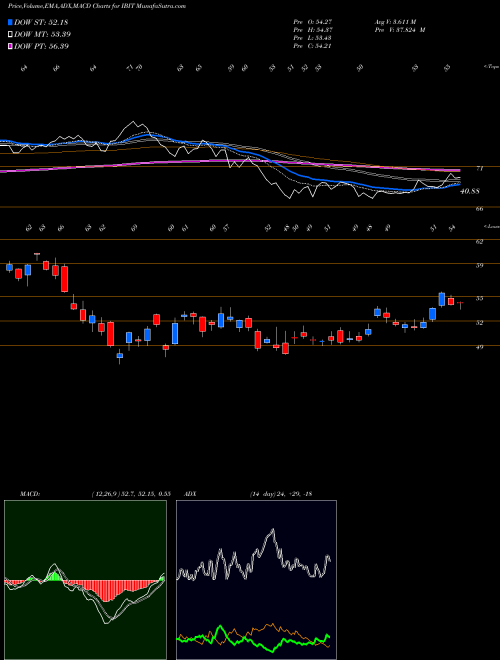This screenshot has height=660, width=500.
Task: Click the 52 price axis label
Action: coord(479,322)
